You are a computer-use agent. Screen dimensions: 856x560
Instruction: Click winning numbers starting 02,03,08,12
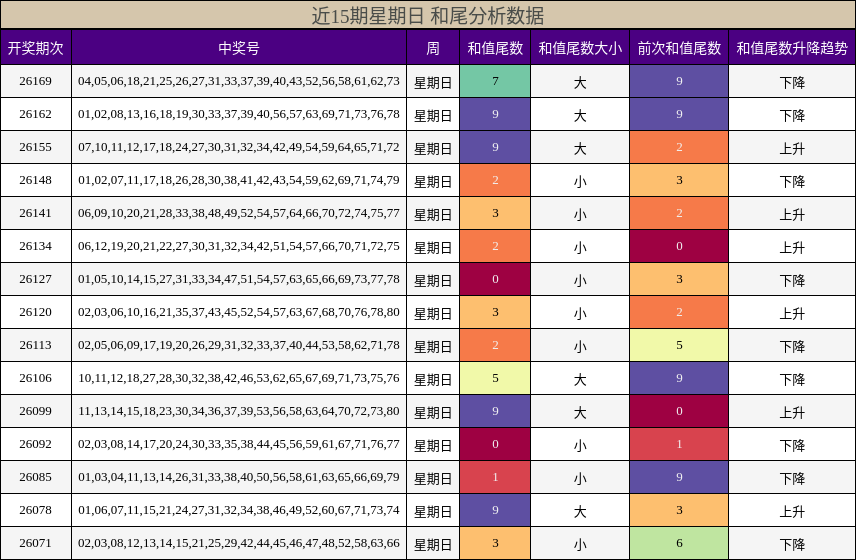point(239,544)
